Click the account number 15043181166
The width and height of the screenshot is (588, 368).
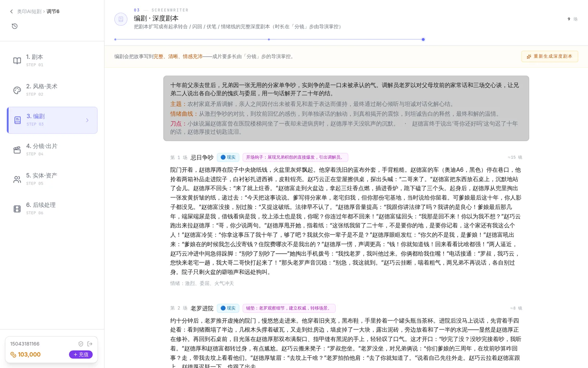[25, 344]
